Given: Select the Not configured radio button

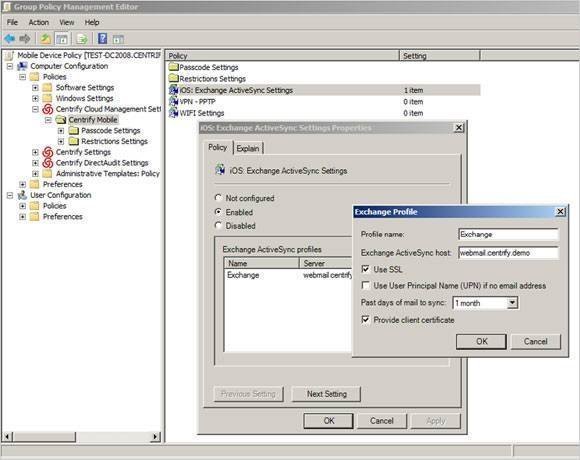Looking at the screenshot, I should (218, 198).
